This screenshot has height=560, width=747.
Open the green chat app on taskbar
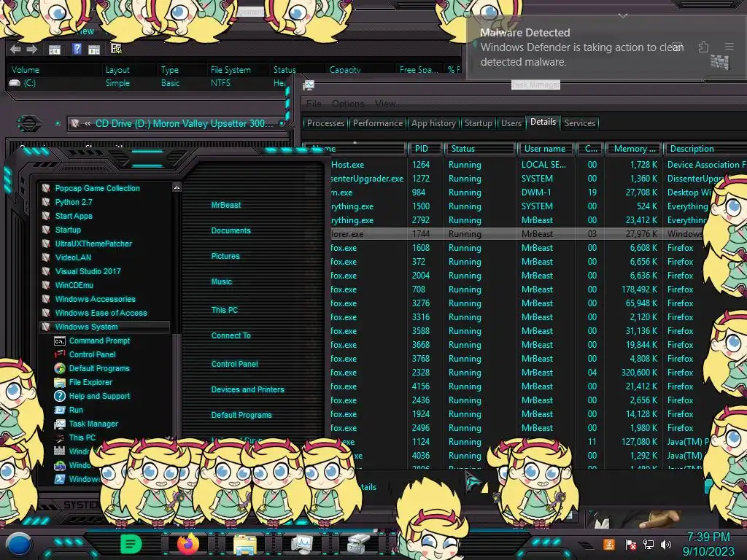pos(131,543)
